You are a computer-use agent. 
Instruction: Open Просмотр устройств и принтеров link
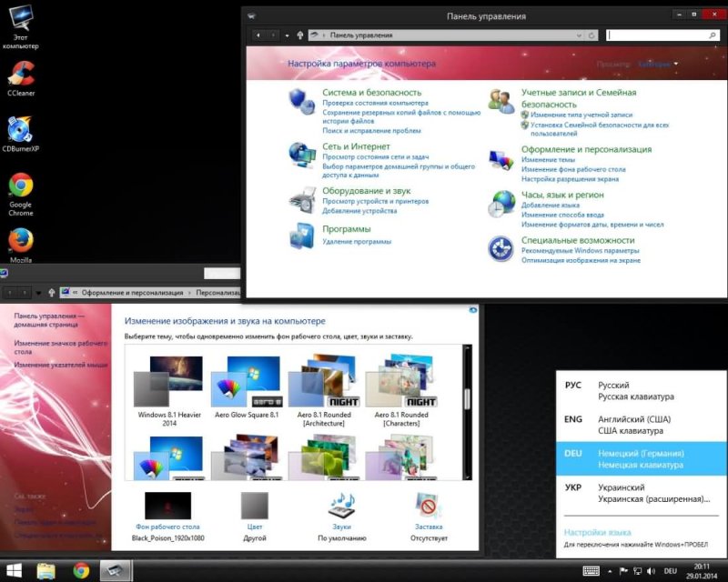[x=375, y=201]
